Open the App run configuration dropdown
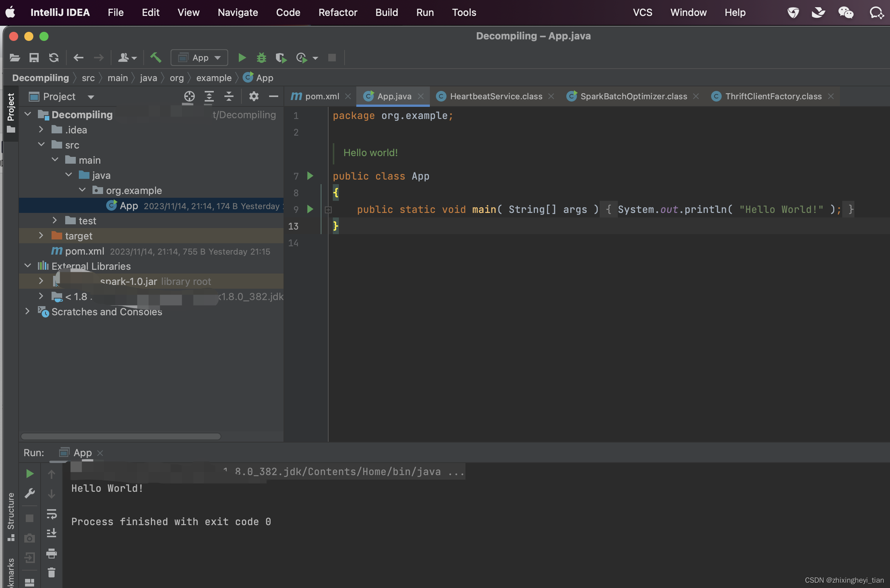 [x=199, y=58]
